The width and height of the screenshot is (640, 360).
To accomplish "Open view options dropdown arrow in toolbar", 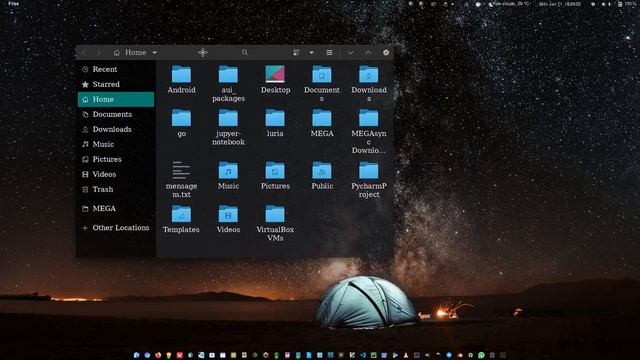I will coord(311,53).
